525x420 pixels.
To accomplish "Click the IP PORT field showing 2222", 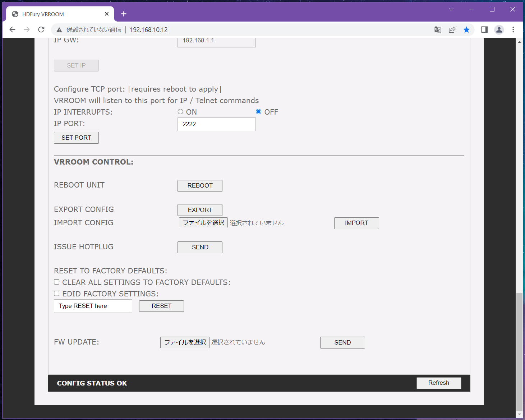I will click(217, 124).
